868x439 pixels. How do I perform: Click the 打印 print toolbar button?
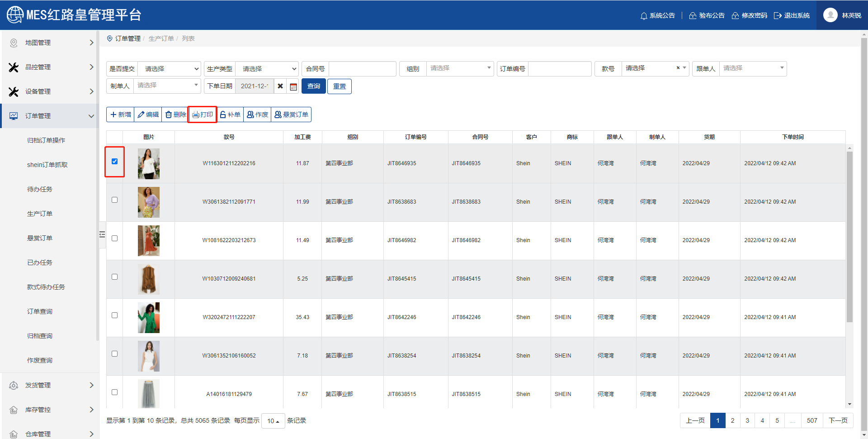[x=203, y=115]
